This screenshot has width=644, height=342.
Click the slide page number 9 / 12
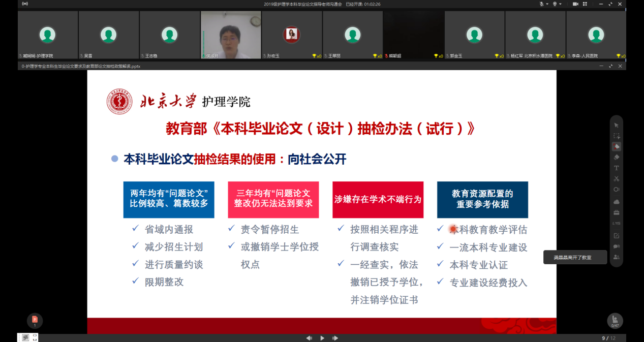tap(608, 338)
